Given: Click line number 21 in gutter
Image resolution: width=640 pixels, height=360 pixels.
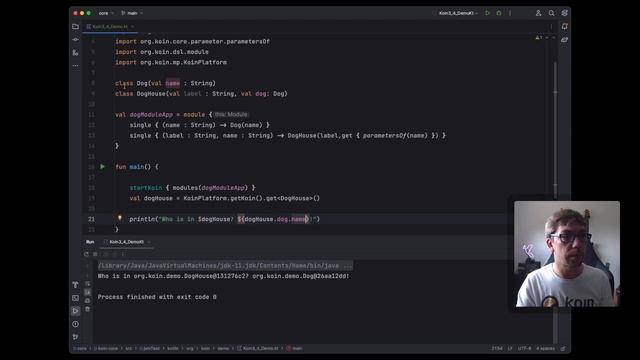Looking at the screenshot, I should (x=91, y=219).
